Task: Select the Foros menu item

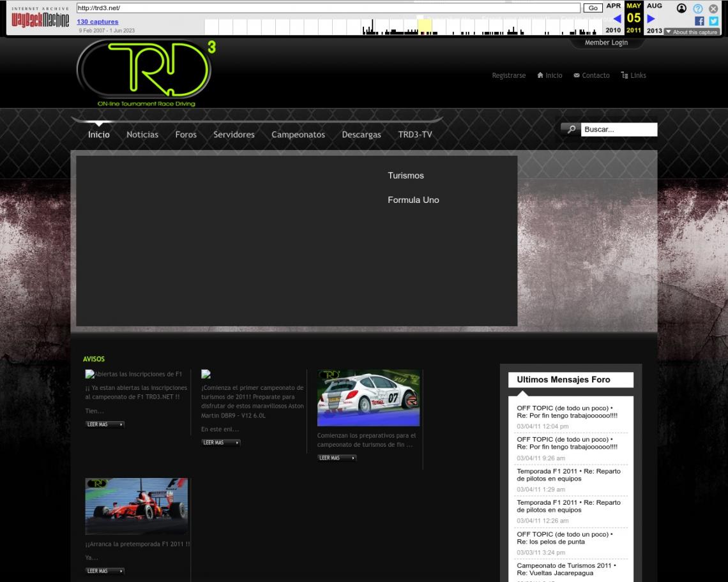Action: (186, 135)
